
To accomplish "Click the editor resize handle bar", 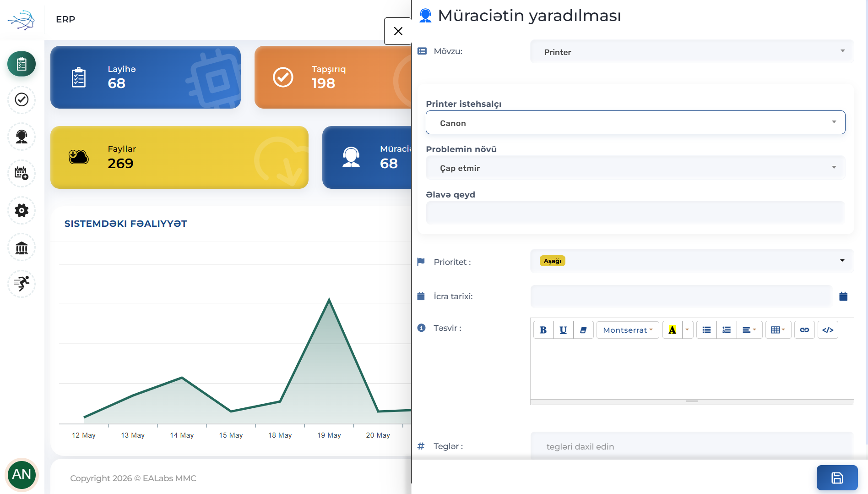I will click(x=692, y=402).
